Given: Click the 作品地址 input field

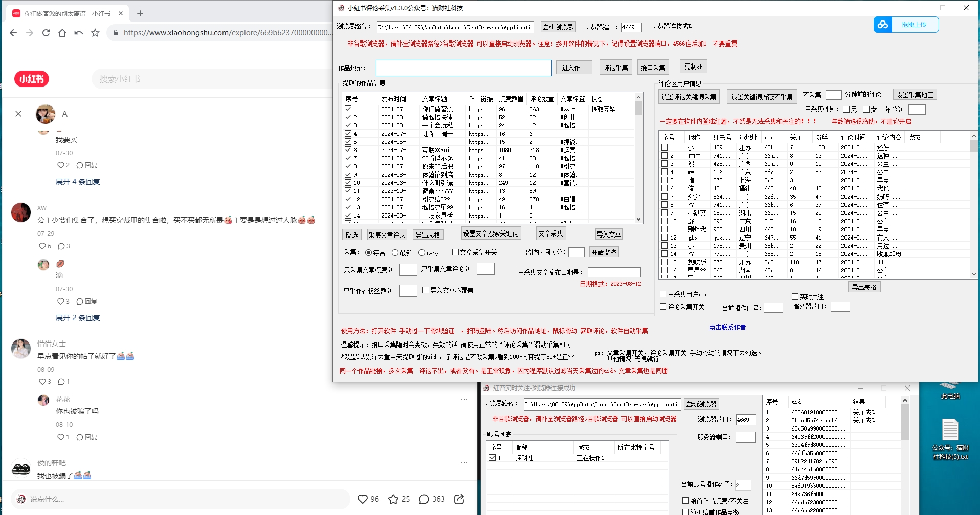Looking at the screenshot, I should pos(463,68).
